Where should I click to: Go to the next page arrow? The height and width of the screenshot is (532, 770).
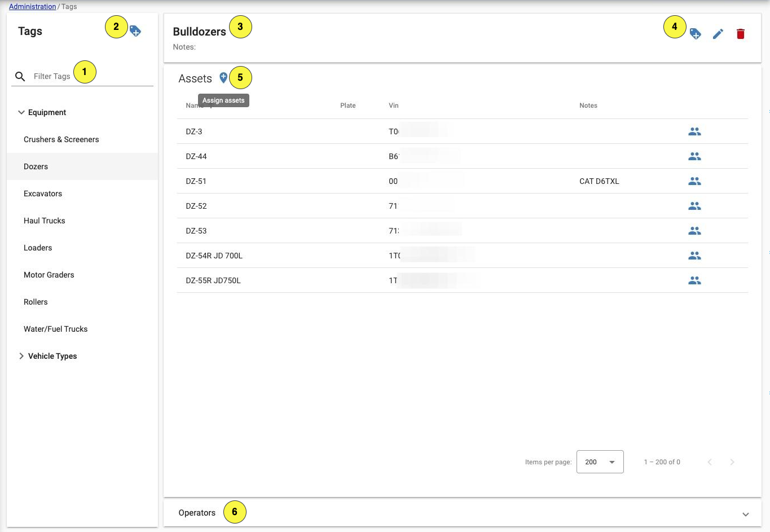point(732,462)
